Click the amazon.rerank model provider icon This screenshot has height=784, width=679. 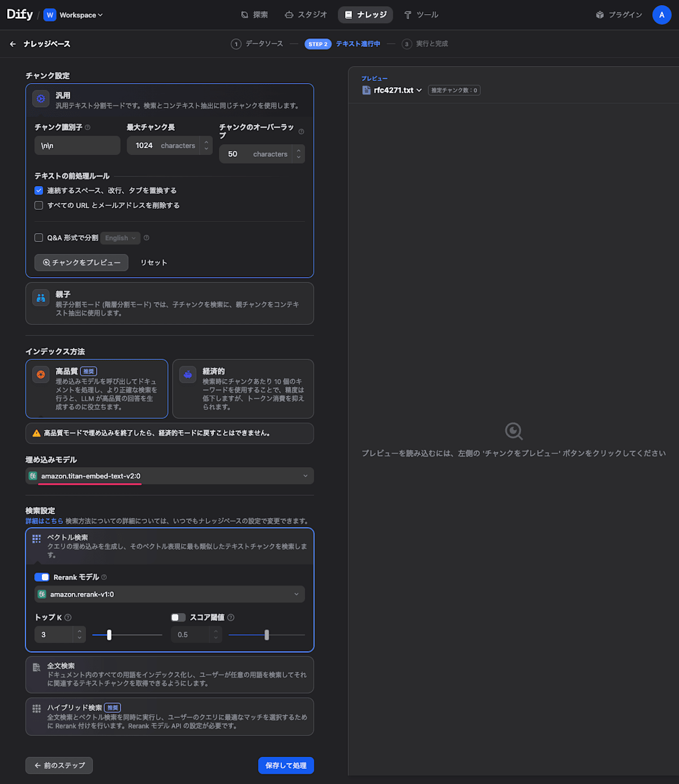pyautogui.click(x=42, y=594)
